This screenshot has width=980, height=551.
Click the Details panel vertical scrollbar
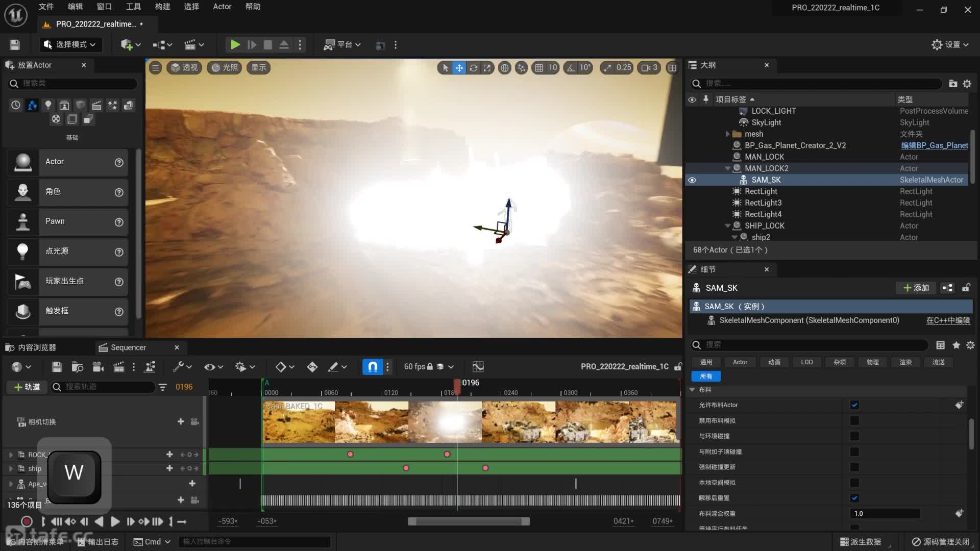(x=972, y=434)
